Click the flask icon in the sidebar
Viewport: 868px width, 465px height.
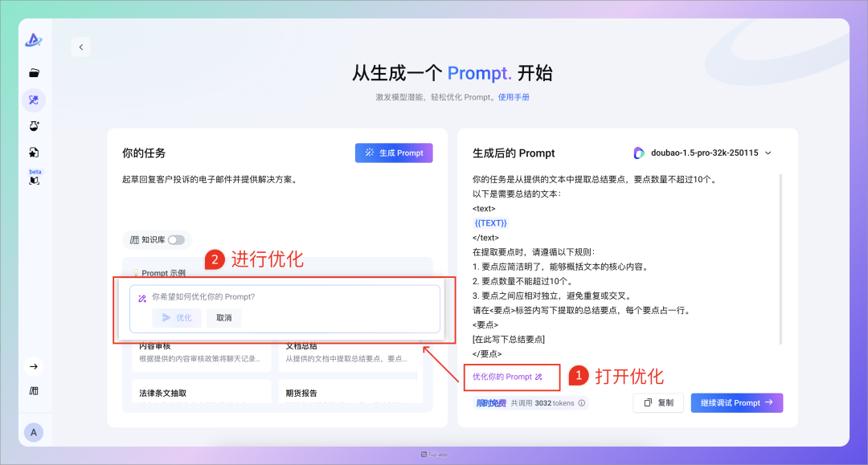tap(34, 126)
